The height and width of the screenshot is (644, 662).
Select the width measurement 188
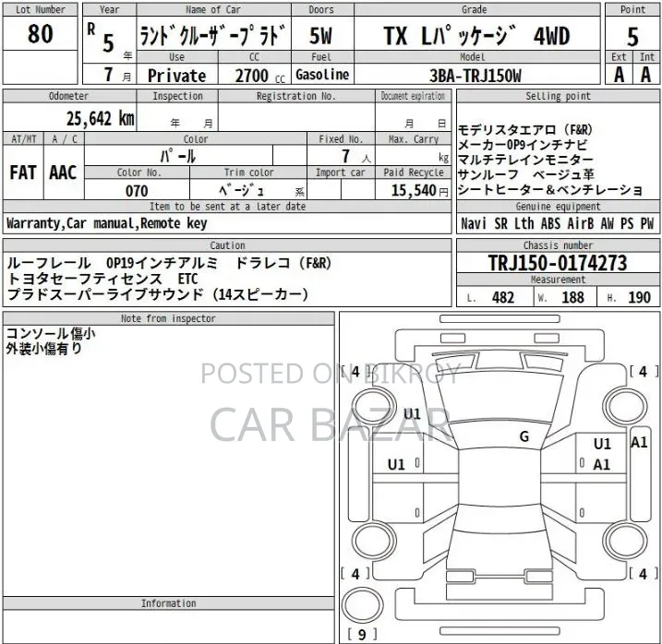[573, 297]
